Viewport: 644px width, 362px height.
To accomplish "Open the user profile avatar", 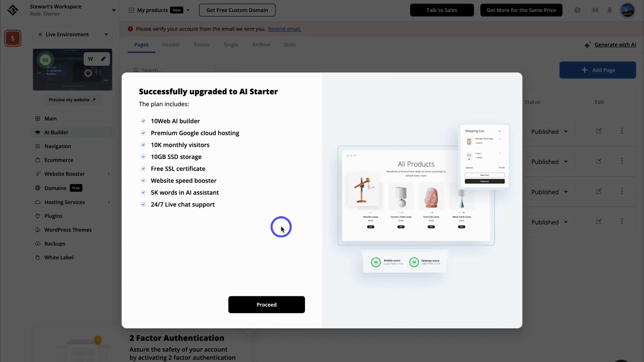I will click(x=628, y=10).
